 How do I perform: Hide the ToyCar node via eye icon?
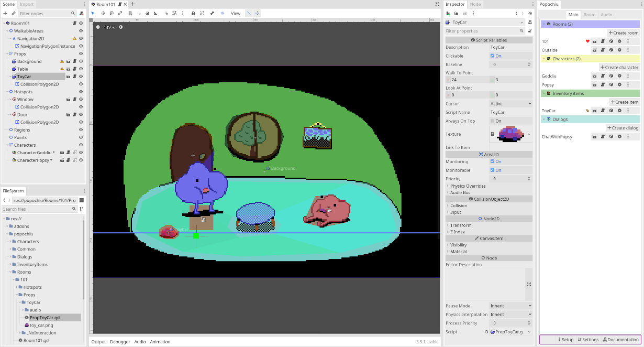click(81, 77)
